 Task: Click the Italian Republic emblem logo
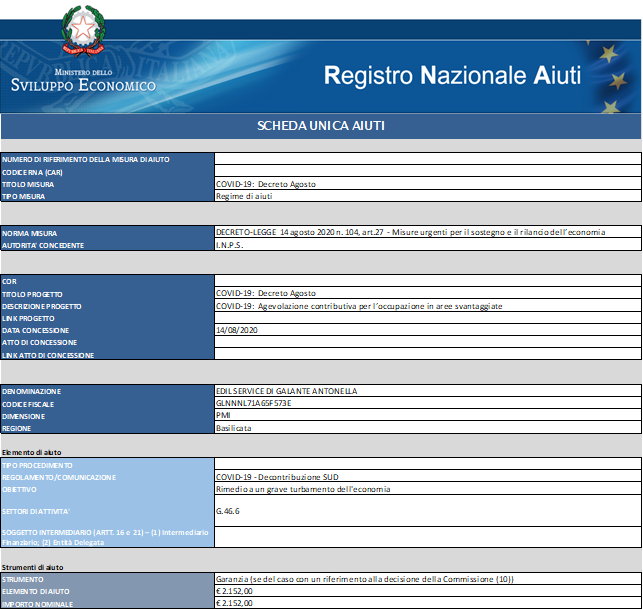click(84, 30)
